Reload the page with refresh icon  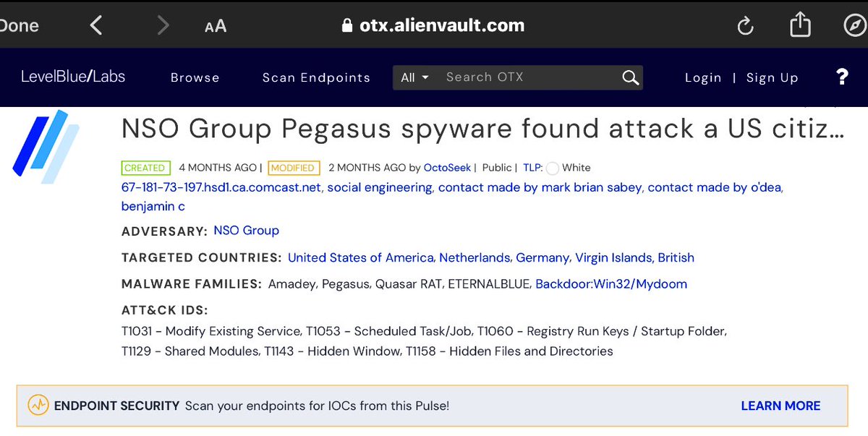pos(745,26)
